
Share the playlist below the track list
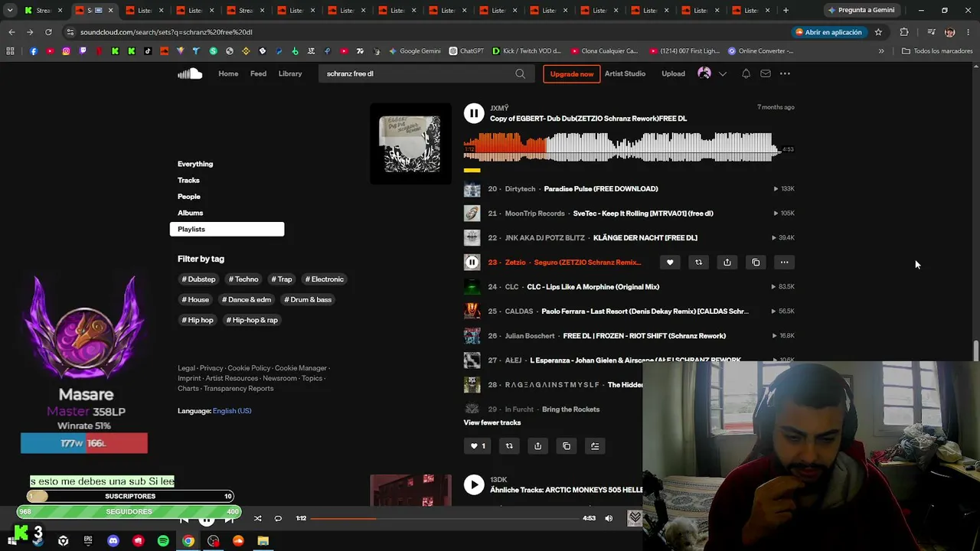pyautogui.click(x=537, y=446)
